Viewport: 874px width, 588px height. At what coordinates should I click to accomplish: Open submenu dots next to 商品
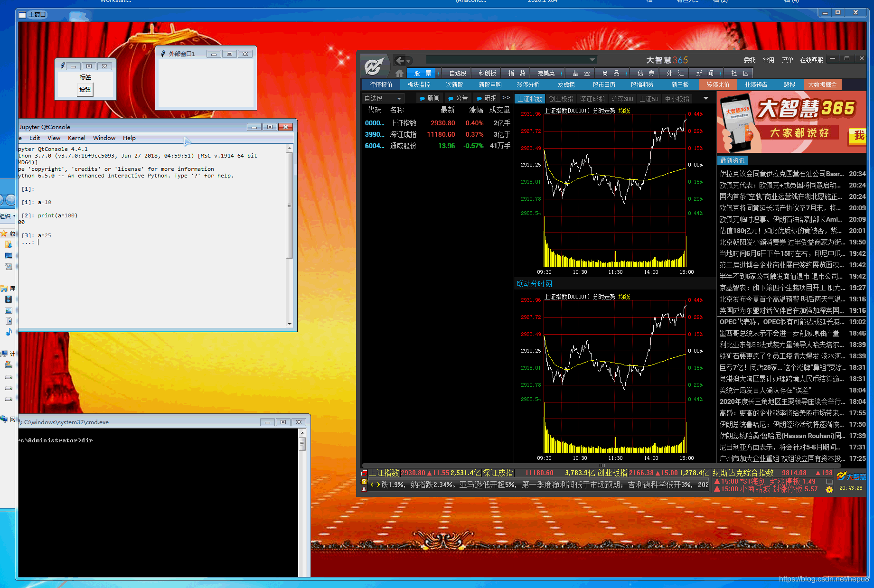click(626, 73)
